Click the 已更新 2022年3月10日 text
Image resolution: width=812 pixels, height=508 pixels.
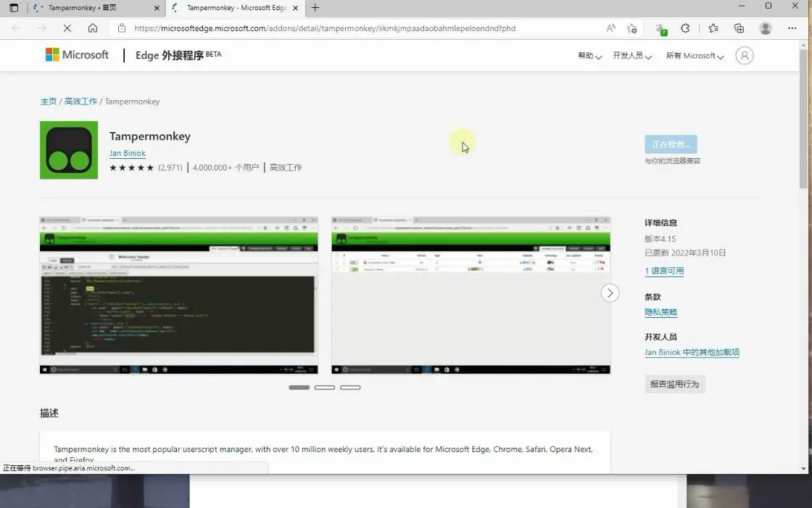click(x=685, y=253)
